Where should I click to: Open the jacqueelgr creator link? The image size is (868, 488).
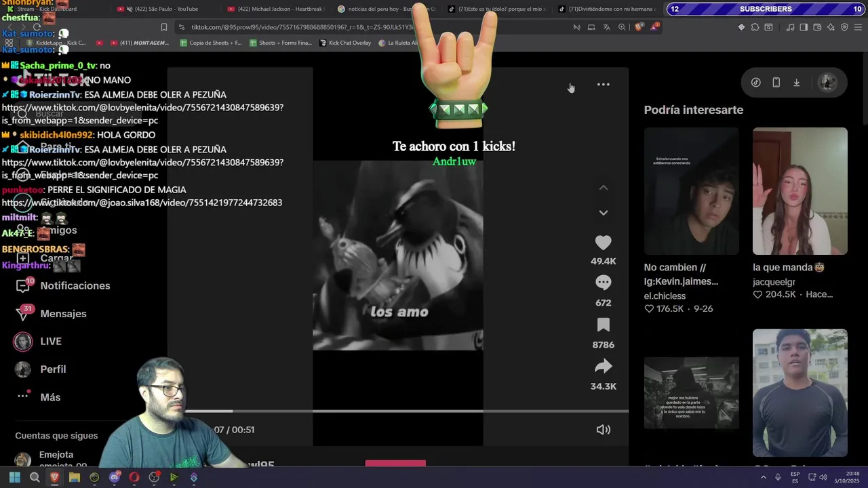[x=774, y=282]
